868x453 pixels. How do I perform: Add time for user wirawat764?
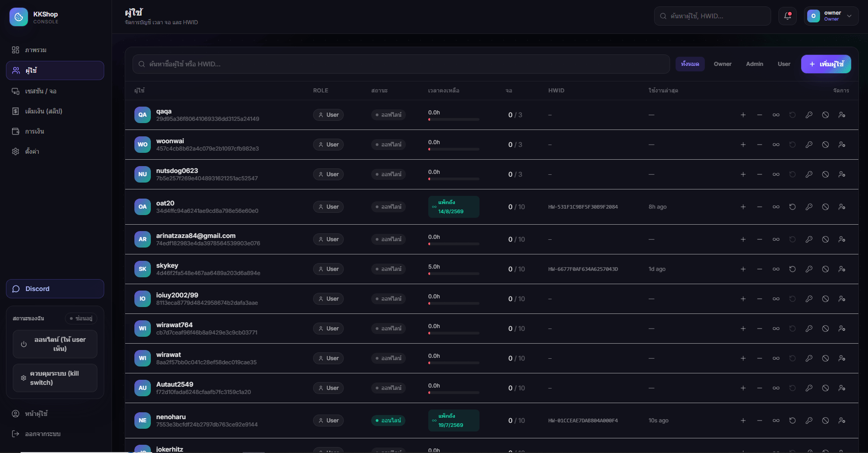coord(743,329)
